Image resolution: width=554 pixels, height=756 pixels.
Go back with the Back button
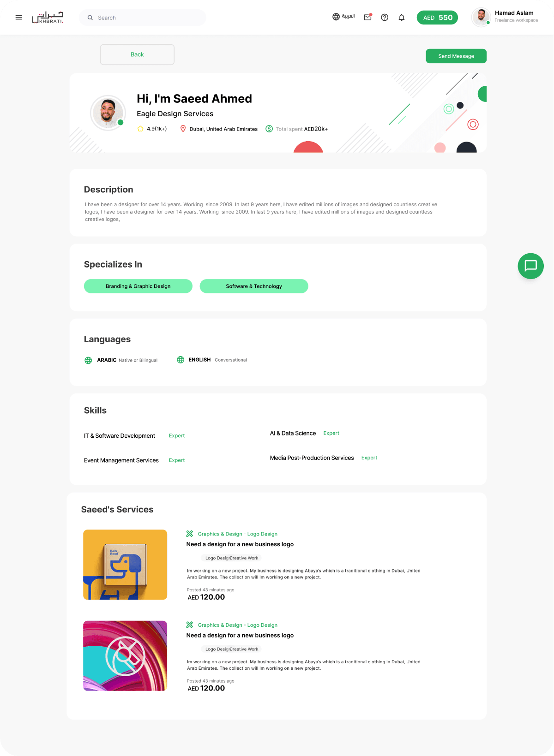tap(137, 54)
